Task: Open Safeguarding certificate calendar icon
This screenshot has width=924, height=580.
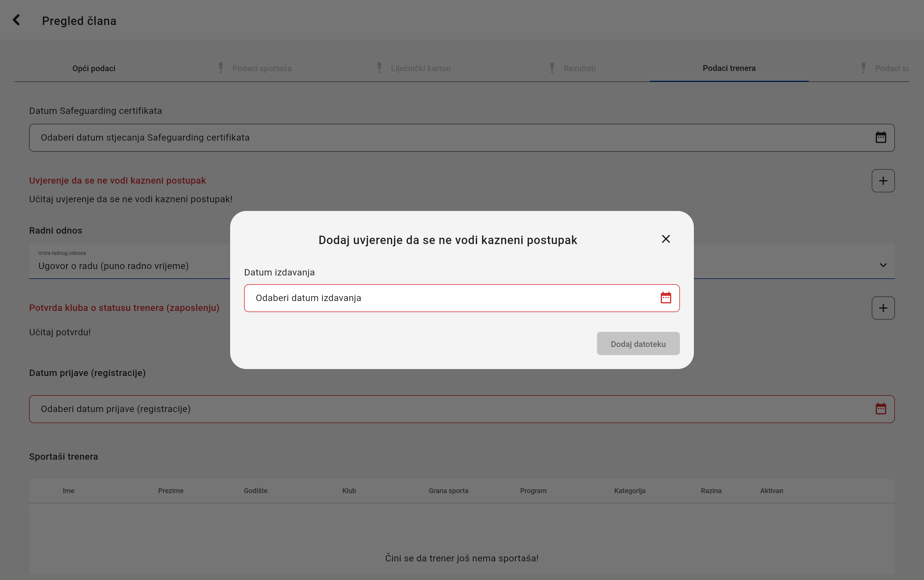Action: pos(881,137)
